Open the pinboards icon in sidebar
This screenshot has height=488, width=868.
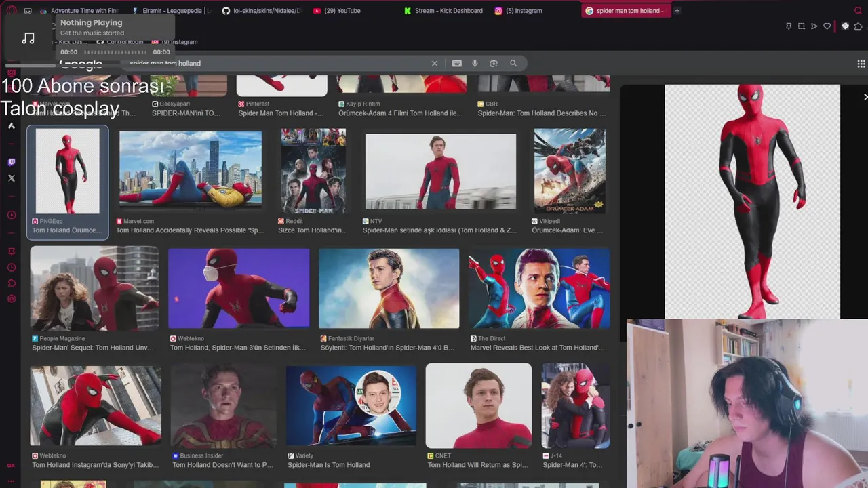coord(11,251)
